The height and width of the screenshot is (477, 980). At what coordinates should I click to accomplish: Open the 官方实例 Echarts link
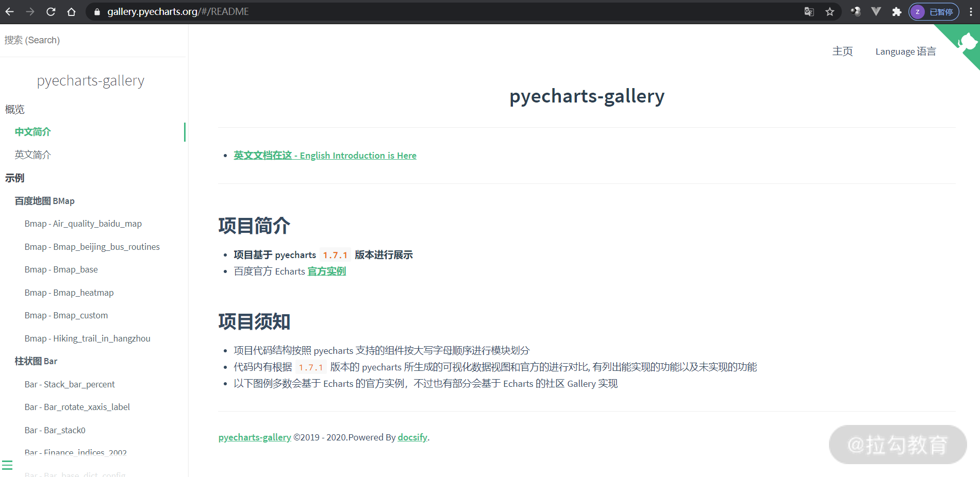click(x=327, y=271)
